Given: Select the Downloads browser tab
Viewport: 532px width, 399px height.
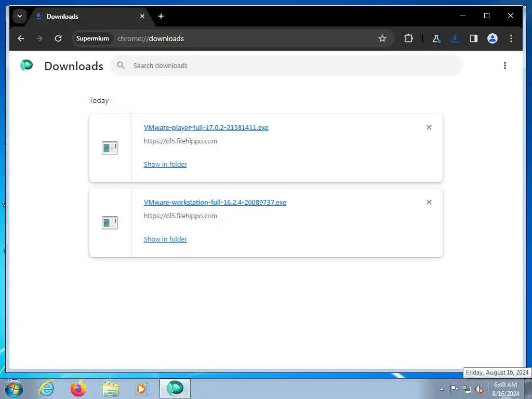Looking at the screenshot, I should [x=90, y=16].
